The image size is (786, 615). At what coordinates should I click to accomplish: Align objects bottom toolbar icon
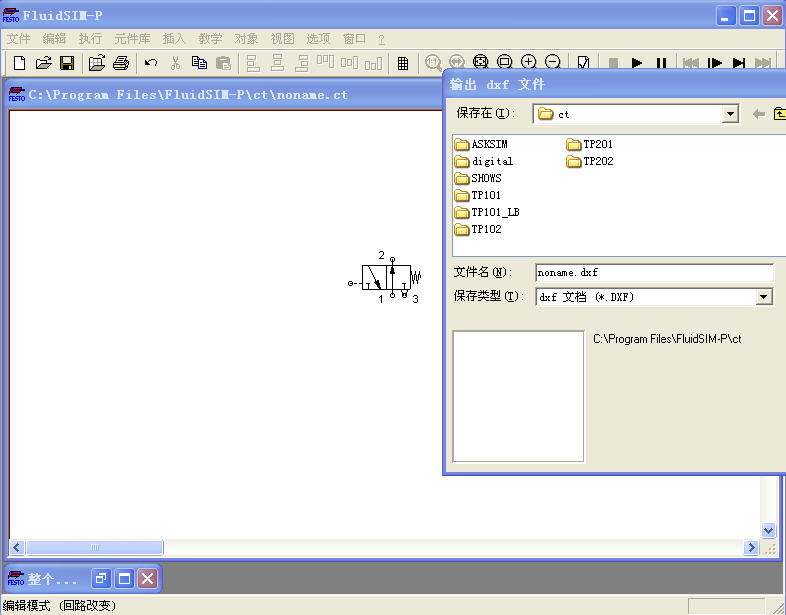(373, 63)
